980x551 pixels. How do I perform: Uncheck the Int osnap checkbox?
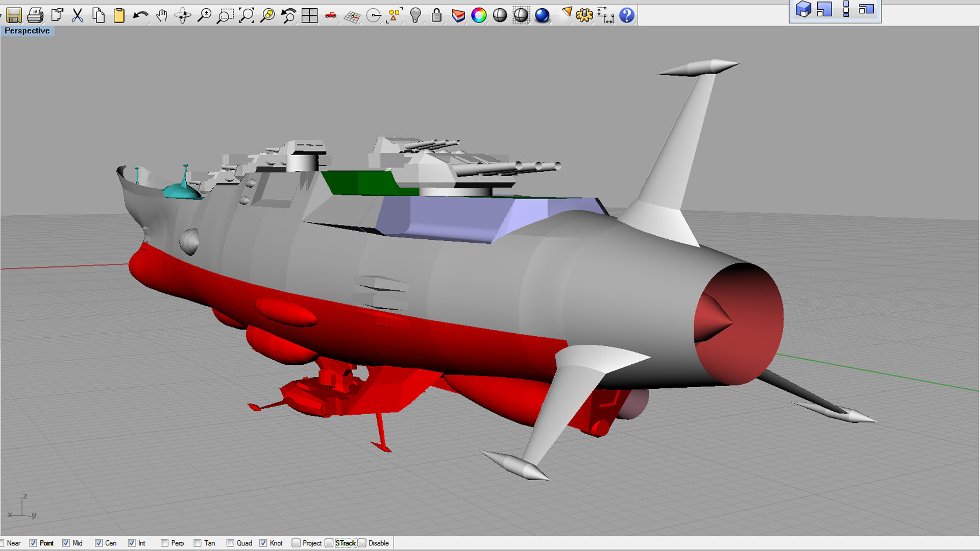[x=132, y=543]
